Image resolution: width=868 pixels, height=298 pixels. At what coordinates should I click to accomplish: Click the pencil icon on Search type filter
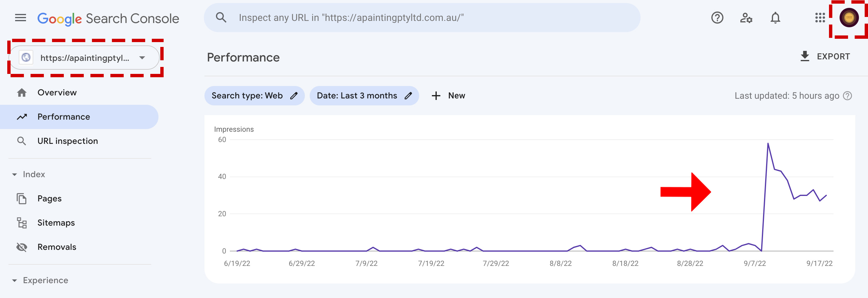coord(294,96)
